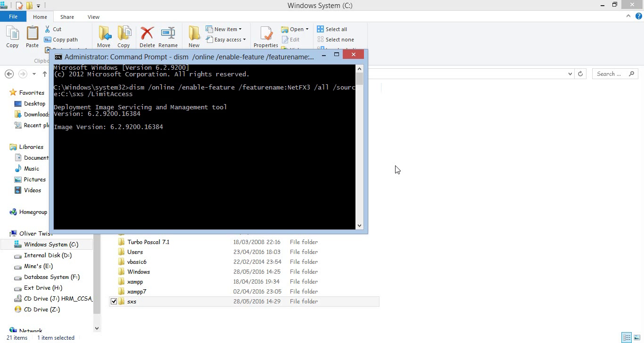
Task: Open the Videos library
Action: [32, 190]
